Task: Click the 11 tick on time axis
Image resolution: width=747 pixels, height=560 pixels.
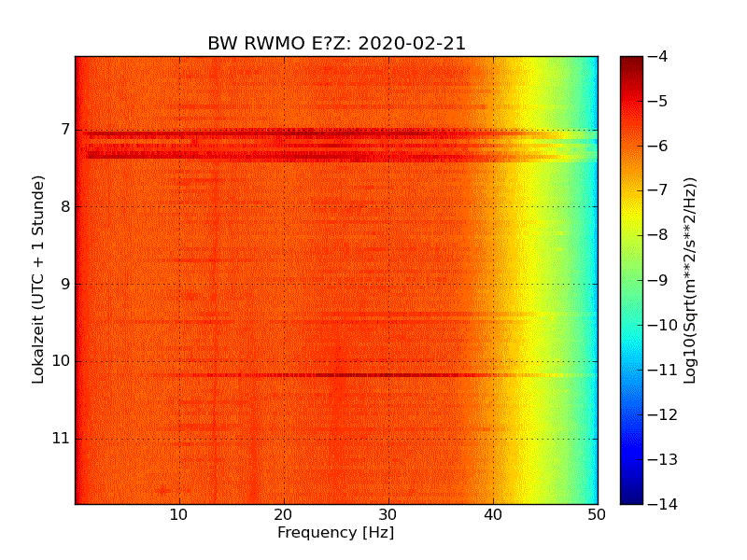Action: 61,439
